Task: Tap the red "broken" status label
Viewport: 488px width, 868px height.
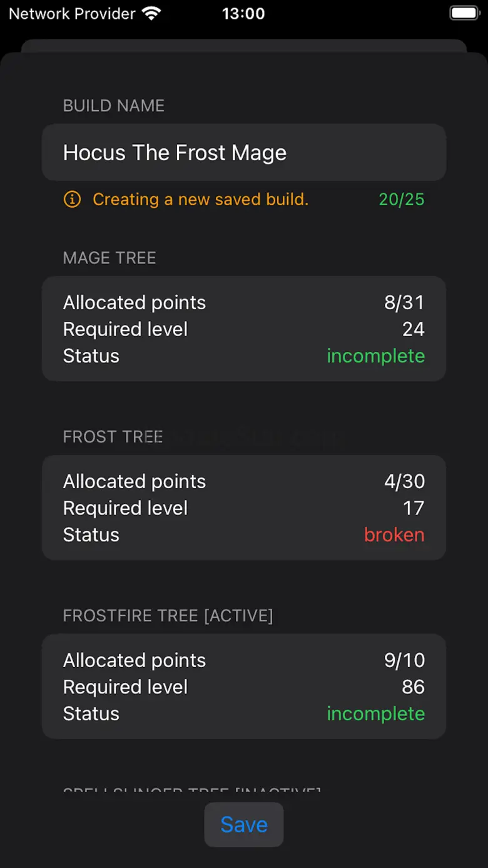Action: (394, 535)
